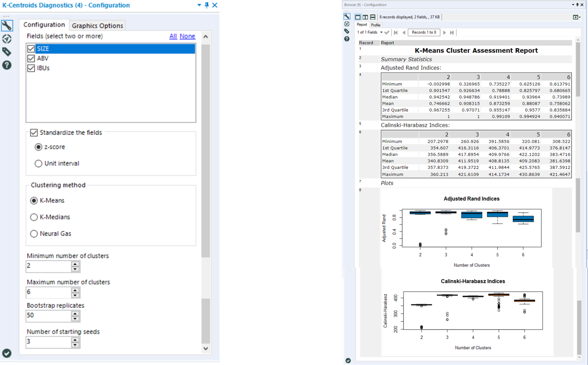
Task: Pin the Browse configuration window
Action: tap(577, 5)
